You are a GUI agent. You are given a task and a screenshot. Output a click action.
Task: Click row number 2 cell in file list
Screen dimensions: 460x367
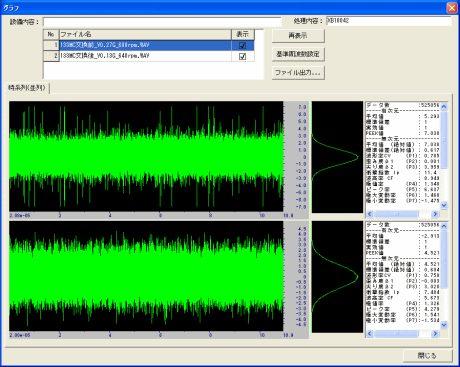click(x=51, y=56)
